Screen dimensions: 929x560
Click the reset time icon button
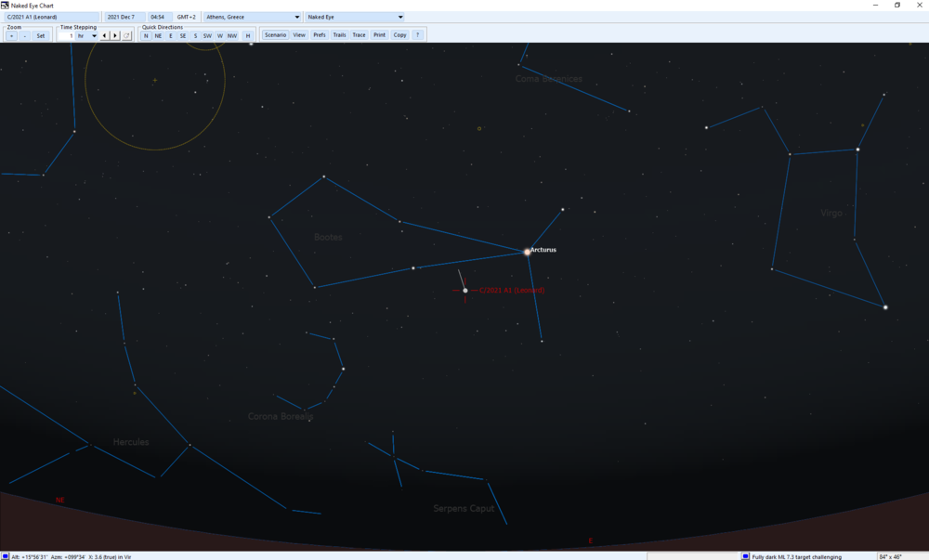[x=127, y=35]
